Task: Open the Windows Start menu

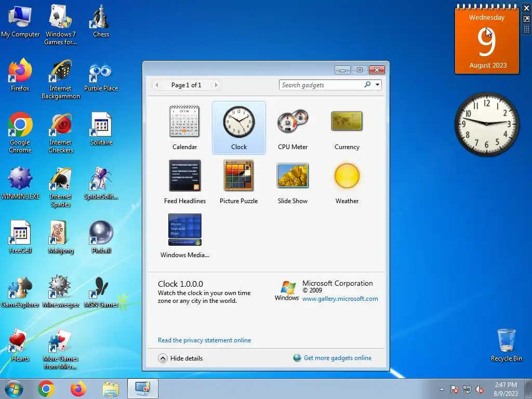Action: pos(14,389)
